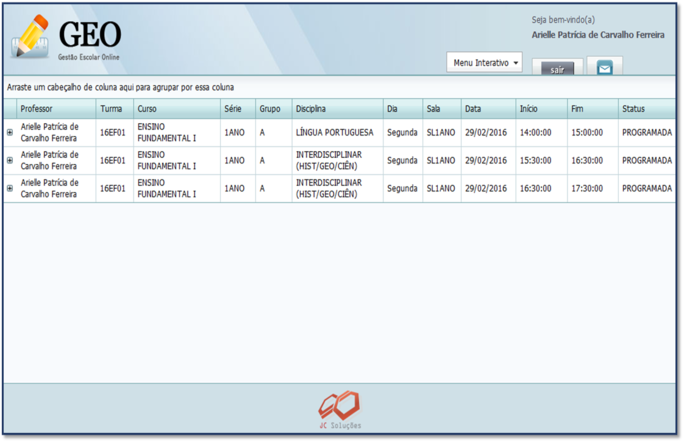Screen dimensions: 684x442
Task: Click the Início column header
Action: (542, 109)
